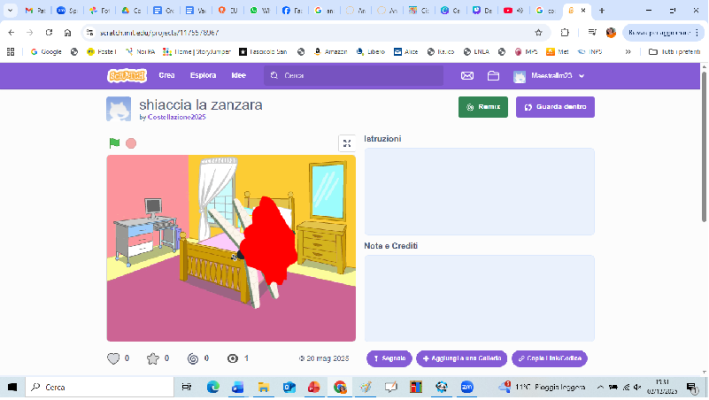Open the Crea menu item
The height and width of the screenshot is (400, 709).
pos(166,76)
